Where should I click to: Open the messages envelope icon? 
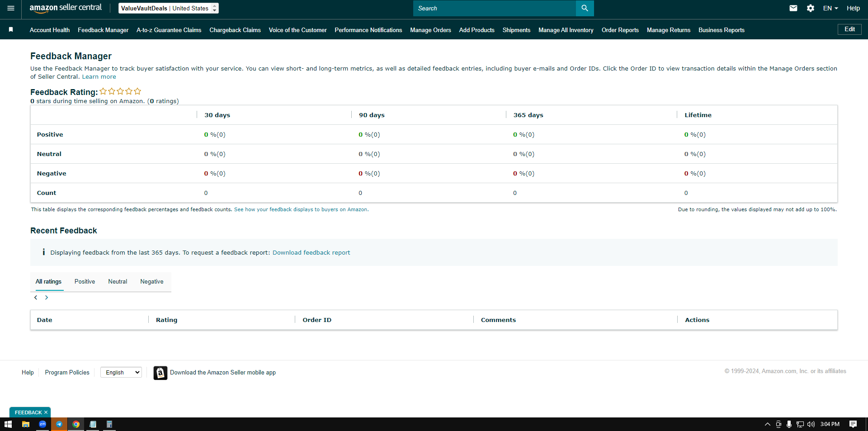(793, 8)
